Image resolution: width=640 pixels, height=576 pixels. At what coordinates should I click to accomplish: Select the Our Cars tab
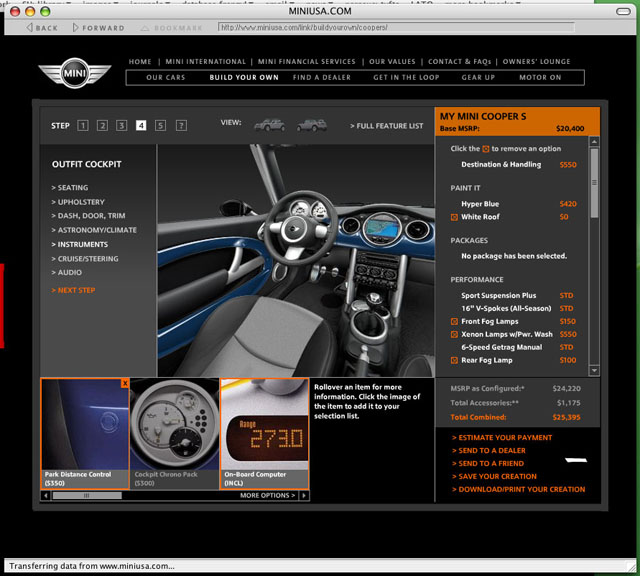coord(166,78)
